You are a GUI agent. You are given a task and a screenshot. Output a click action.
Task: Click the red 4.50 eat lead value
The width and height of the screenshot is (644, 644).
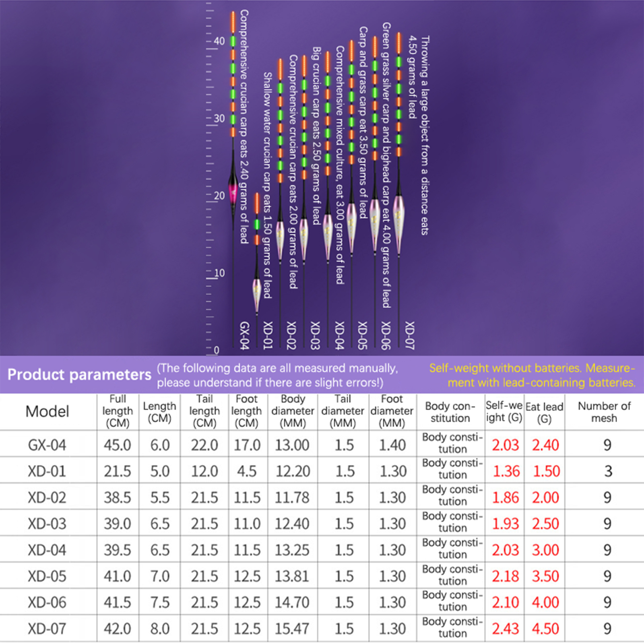click(x=545, y=629)
